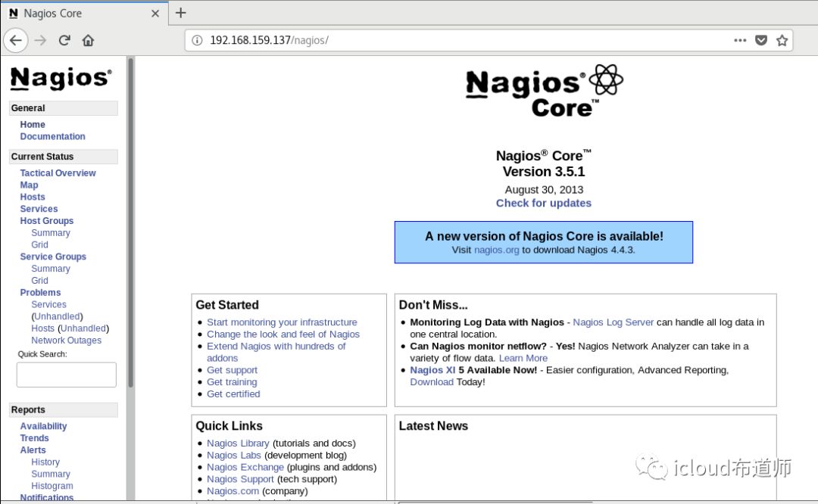Viewport: 818px width, 504px height.
Task: Open Unhandled link next to Hosts
Action: coord(83,329)
